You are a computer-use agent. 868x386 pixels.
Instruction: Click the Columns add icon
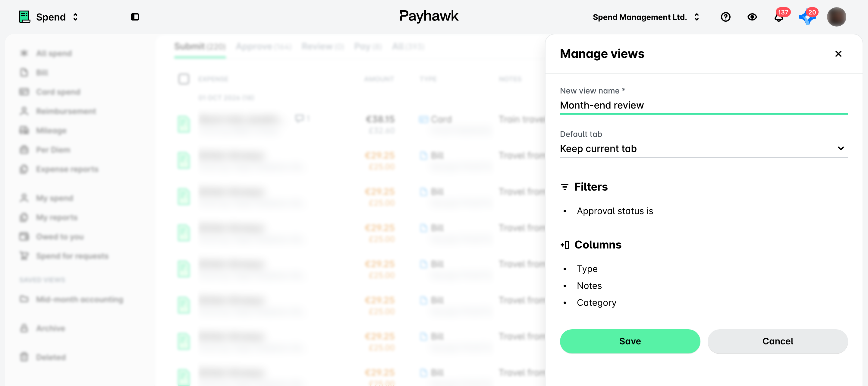(x=565, y=245)
